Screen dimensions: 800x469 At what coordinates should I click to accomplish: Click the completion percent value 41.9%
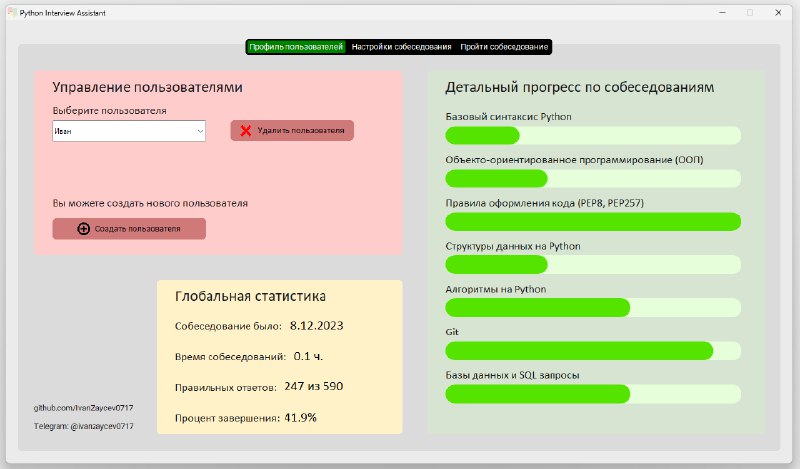[301, 417]
